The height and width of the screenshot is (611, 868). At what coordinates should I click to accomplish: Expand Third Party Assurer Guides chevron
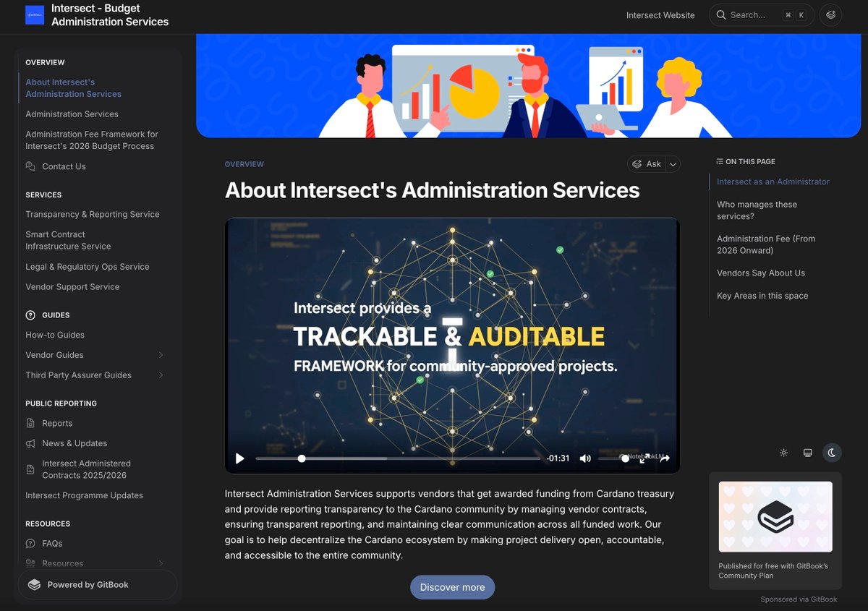click(x=161, y=375)
